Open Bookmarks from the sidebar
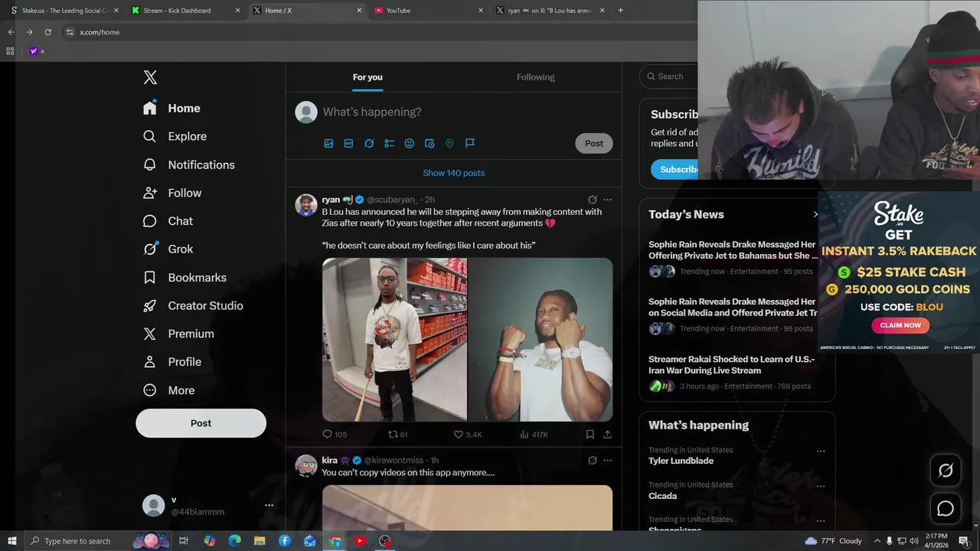Image resolution: width=980 pixels, height=551 pixels. [185, 278]
